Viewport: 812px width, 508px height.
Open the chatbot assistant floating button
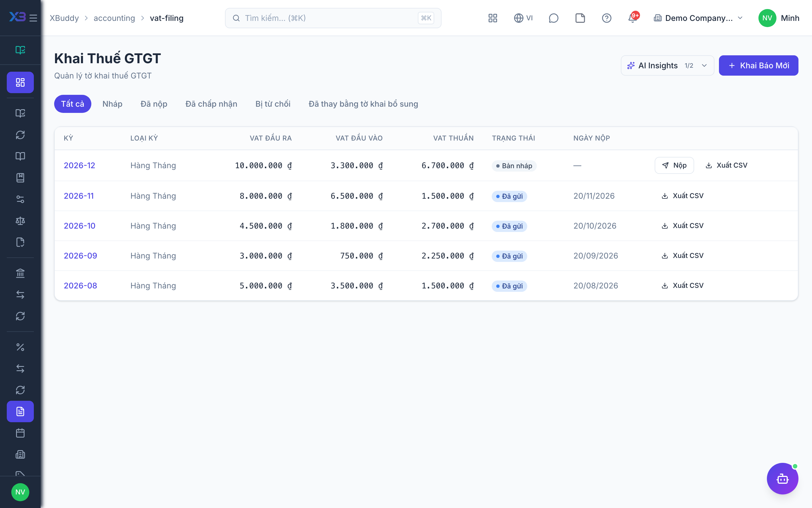(x=782, y=478)
